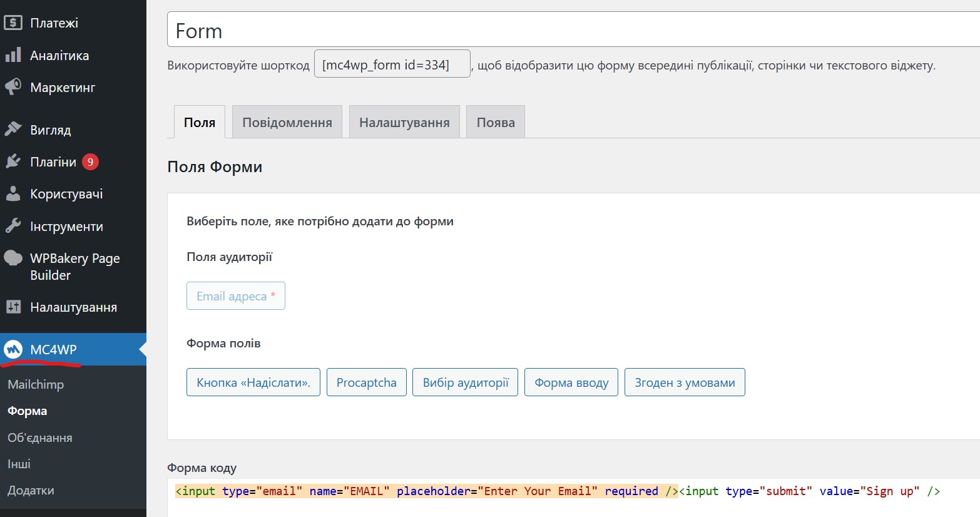This screenshot has width=980, height=517.
Task: Click the Платежі payments icon in sidebar
Action: coord(13,23)
